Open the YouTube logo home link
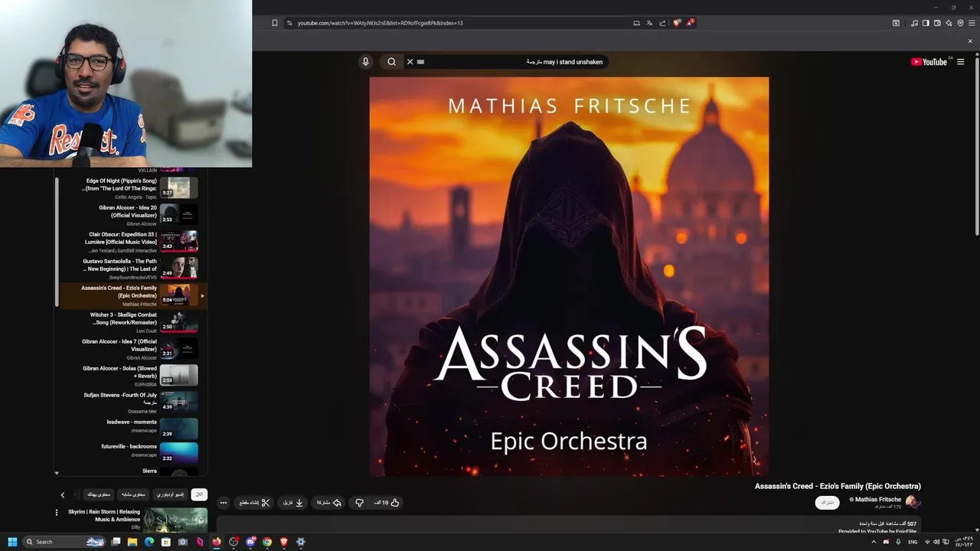This screenshot has width=980, height=551. point(929,62)
